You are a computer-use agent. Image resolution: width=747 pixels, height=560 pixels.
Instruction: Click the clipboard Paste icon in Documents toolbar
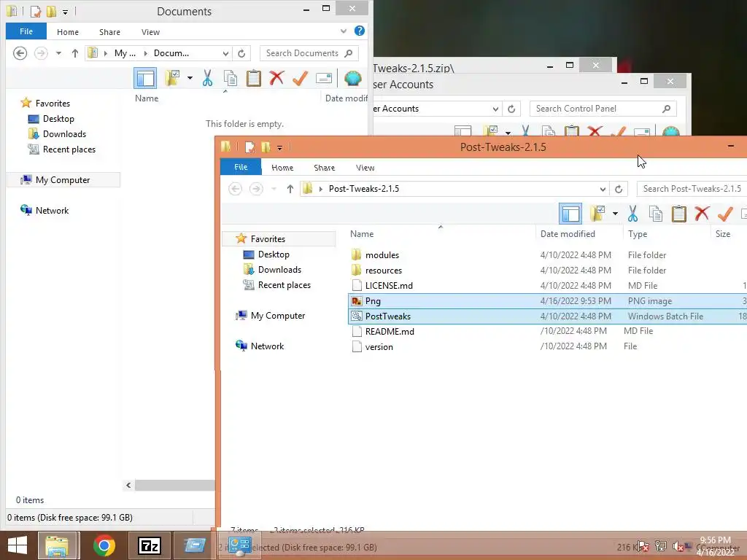[253, 78]
